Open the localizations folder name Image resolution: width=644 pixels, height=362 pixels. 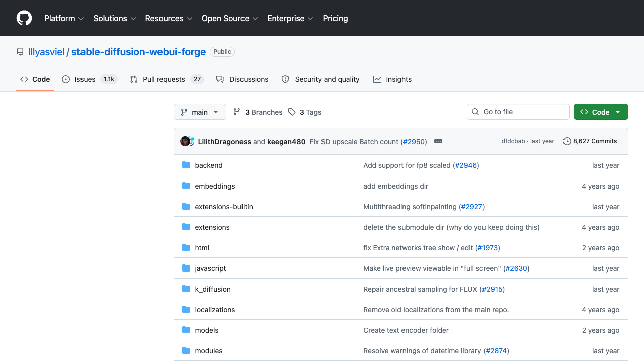tap(215, 310)
